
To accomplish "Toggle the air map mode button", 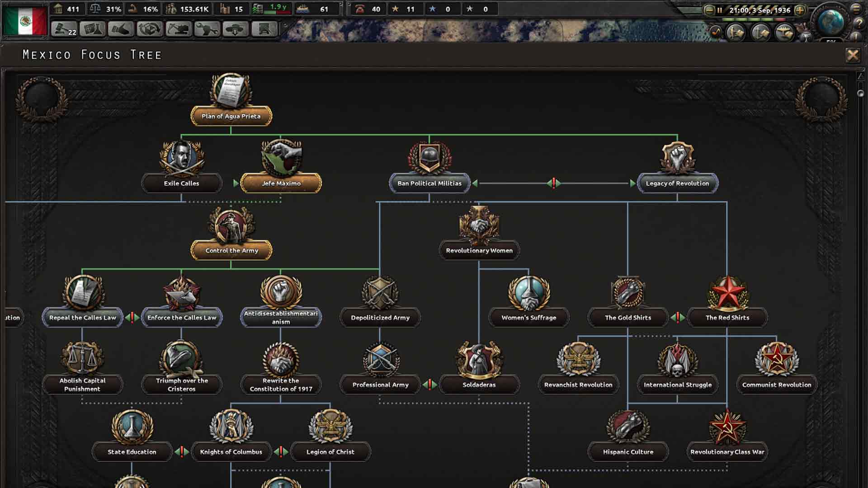I will 785,32.
